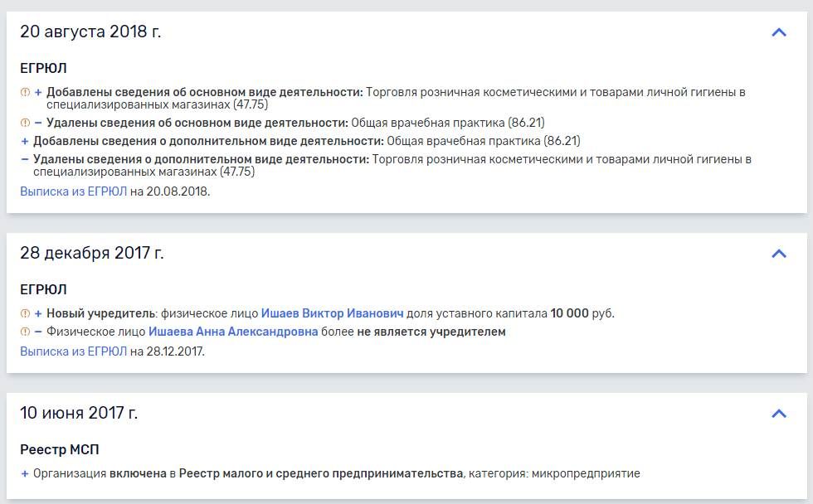Image resolution: width=813 pixels, height=504 pixels.
Task: Click warning icon beside Новый учредитель
Action: click(25, 313)
